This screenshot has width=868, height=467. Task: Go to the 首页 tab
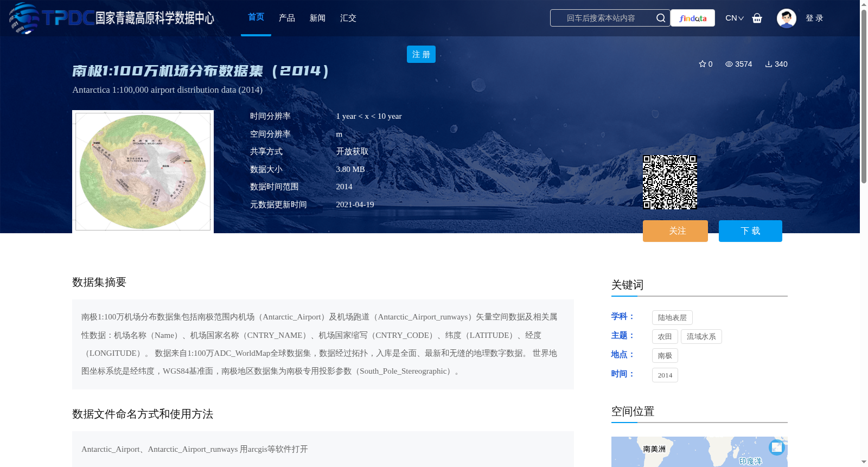point(256,17)
